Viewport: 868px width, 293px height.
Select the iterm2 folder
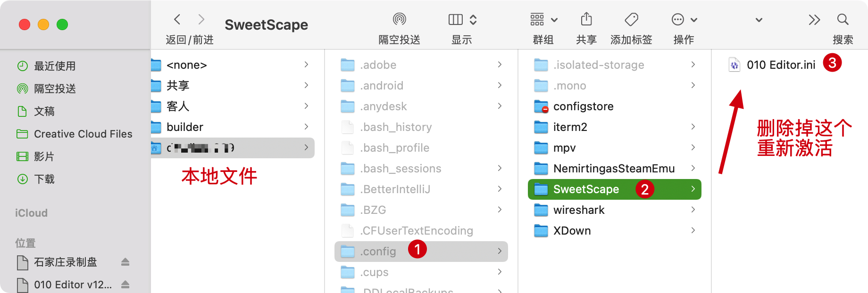614,127
